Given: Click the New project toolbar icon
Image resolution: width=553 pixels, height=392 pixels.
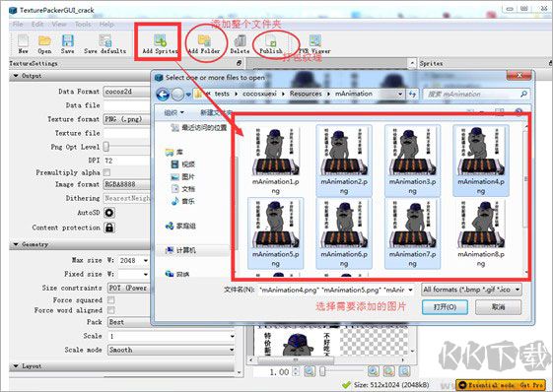Looking at the screenshot, I should (23, 43).
